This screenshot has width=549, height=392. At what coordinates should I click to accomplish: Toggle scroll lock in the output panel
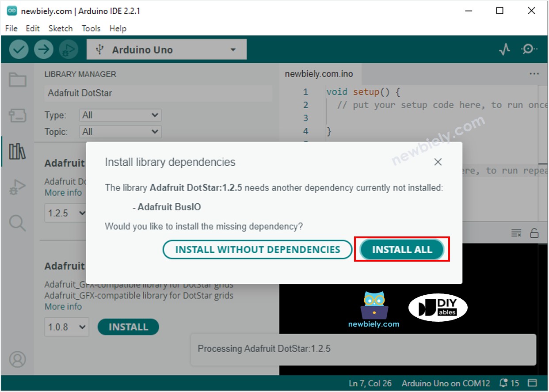click(x=534, y=233)
